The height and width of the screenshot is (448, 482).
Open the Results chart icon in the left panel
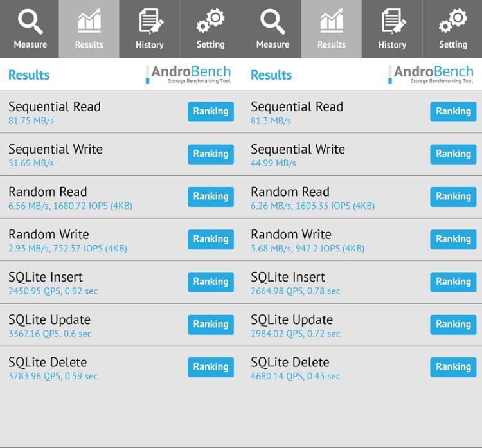(x=89, y=22)
